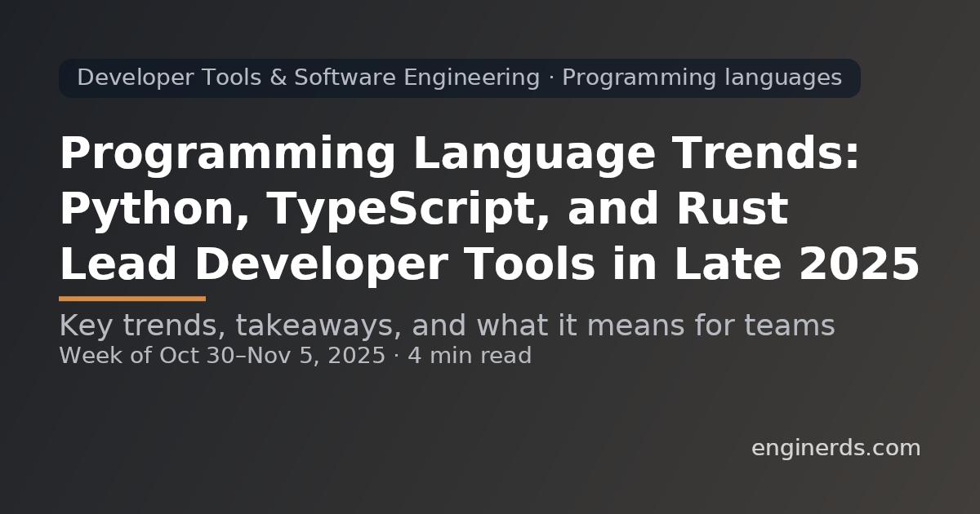Click the "4 min read" indicator
This screenshot has width=980, height=514.
[469, 356]
